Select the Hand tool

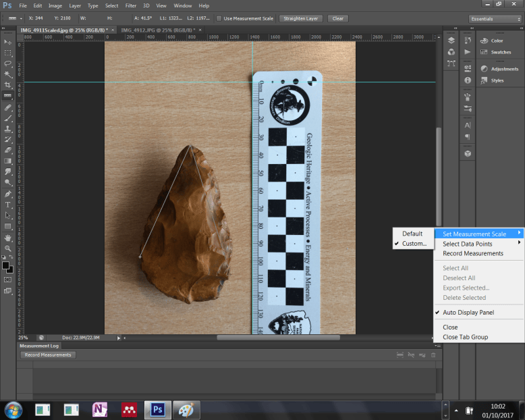click(x=7, y=238)
